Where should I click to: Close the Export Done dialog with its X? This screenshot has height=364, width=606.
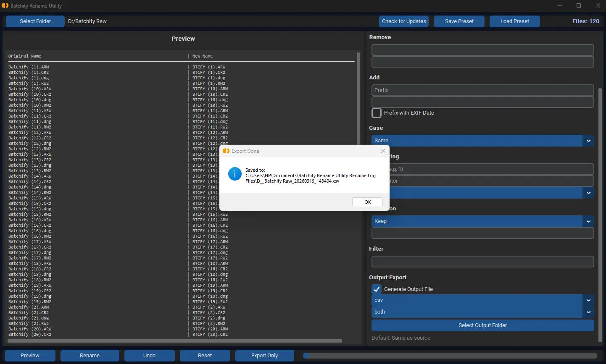383,151
